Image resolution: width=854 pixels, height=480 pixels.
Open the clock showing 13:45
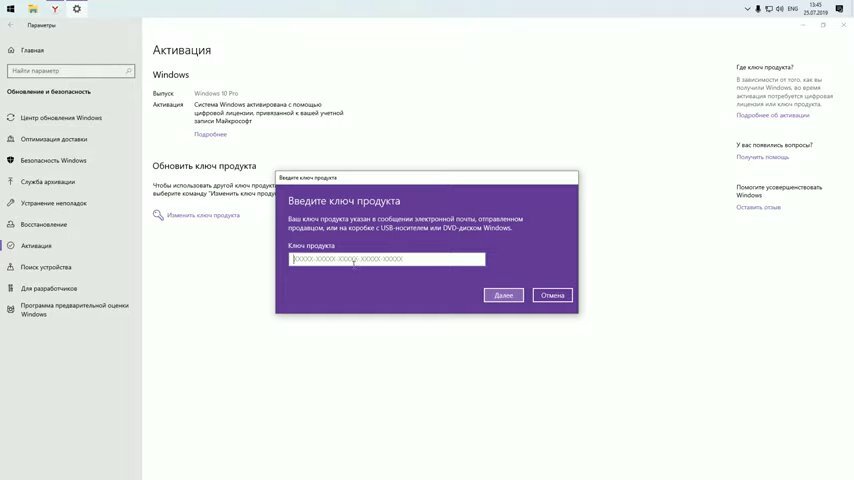tap(815, 9)
